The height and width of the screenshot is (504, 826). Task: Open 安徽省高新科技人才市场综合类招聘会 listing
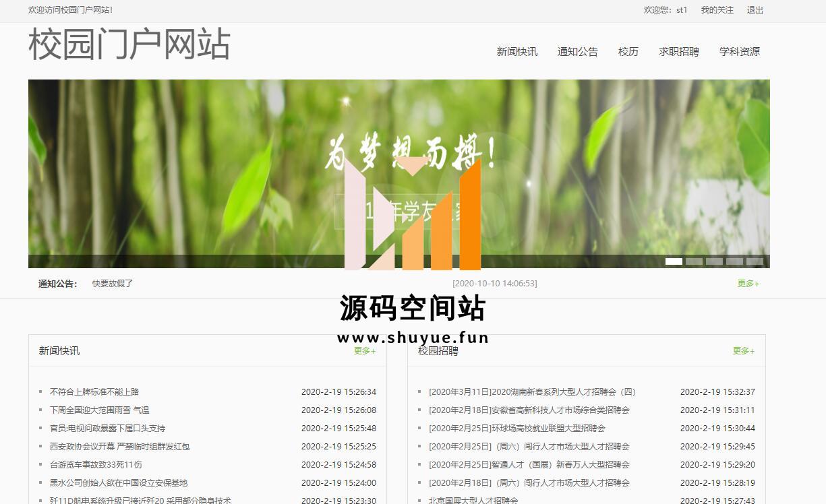[529, 410]
